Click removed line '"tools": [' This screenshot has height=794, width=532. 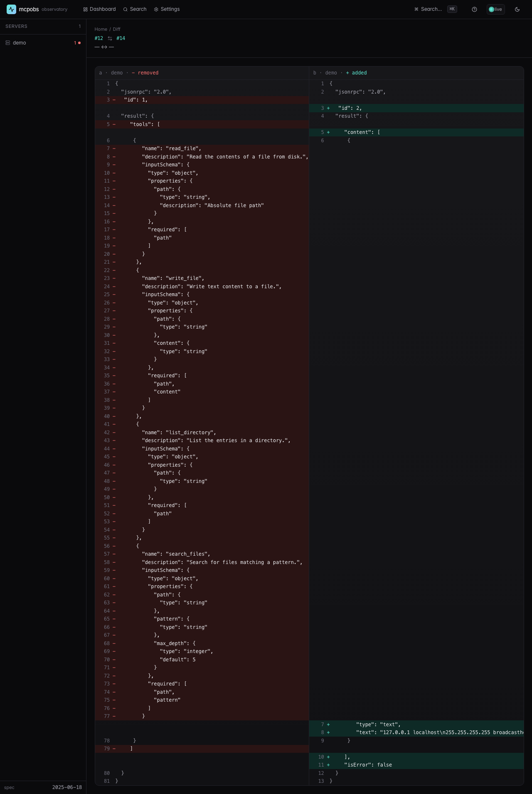click(x=202, y=124)
